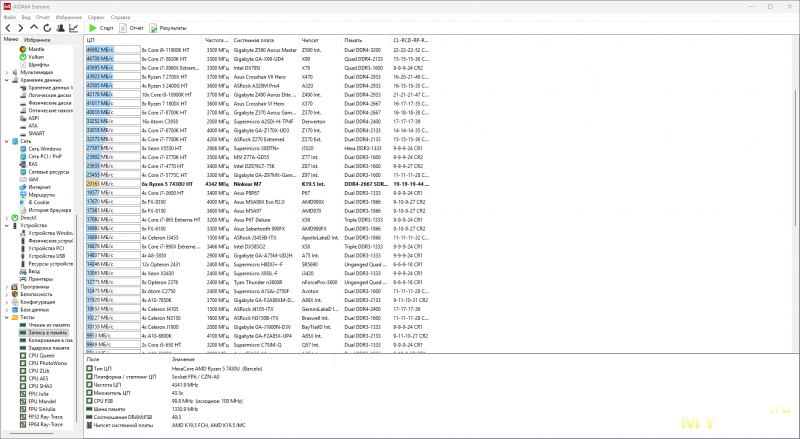
Task: Switch to the Избранное tab
Action: coord(37,39)
